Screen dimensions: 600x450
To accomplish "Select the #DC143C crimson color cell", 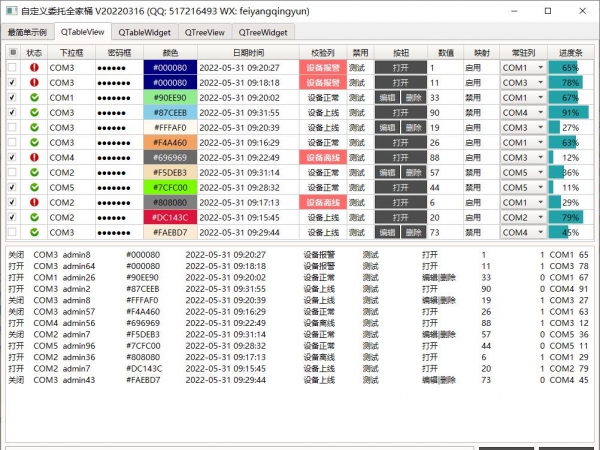I will click(x=170, y=217).
